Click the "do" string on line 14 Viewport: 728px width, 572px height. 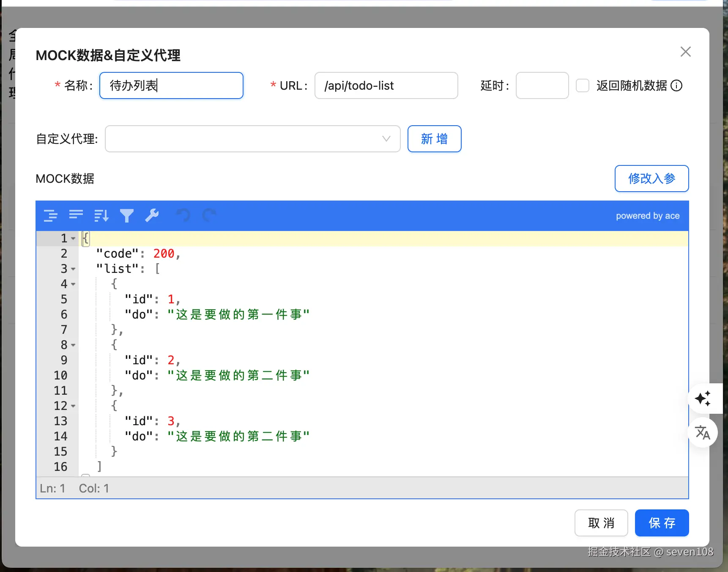click(238, 437)
